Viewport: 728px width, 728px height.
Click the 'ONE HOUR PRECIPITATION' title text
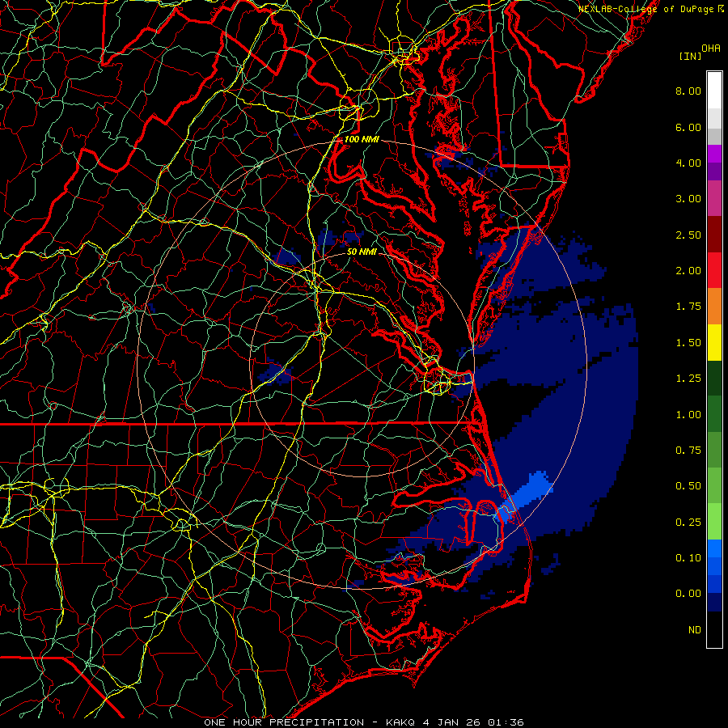tap(284, 722)
